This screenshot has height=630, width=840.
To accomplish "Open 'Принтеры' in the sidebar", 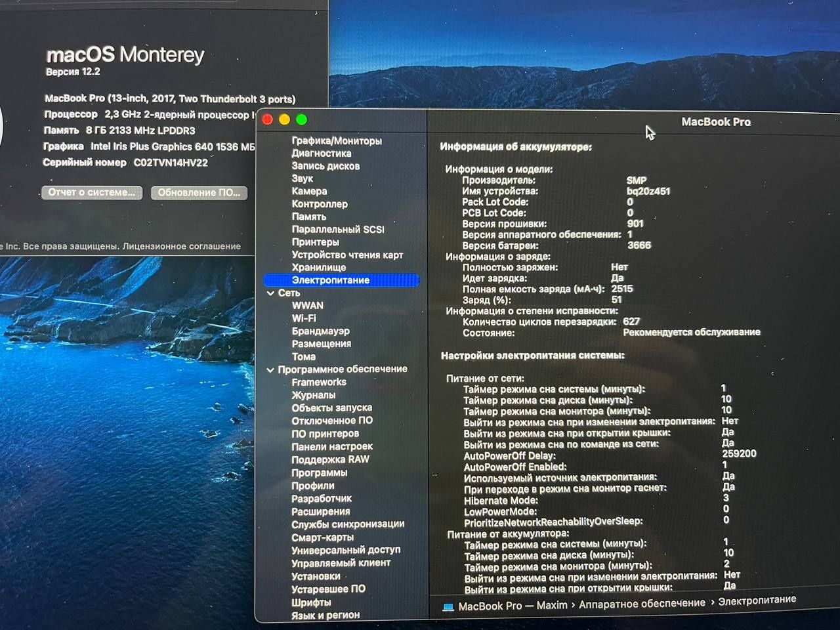I will (x=316, y=242).
